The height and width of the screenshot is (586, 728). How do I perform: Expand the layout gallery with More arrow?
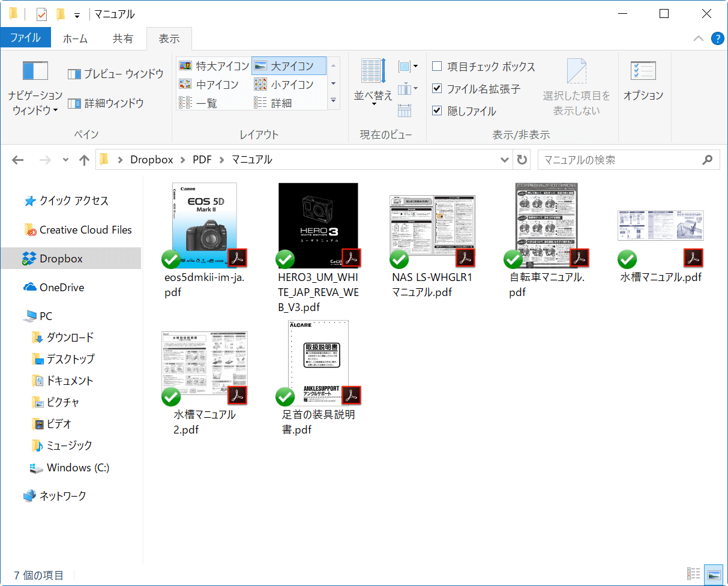tap(334, 101)
